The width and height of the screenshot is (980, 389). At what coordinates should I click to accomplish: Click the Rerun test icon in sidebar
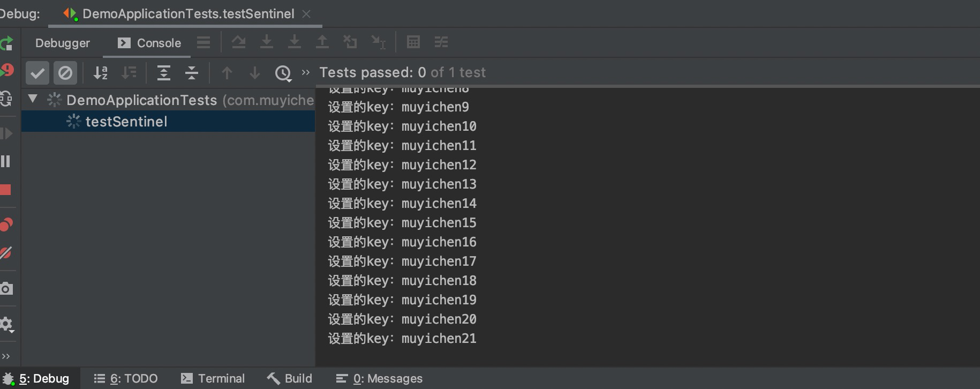pos(6,43)
